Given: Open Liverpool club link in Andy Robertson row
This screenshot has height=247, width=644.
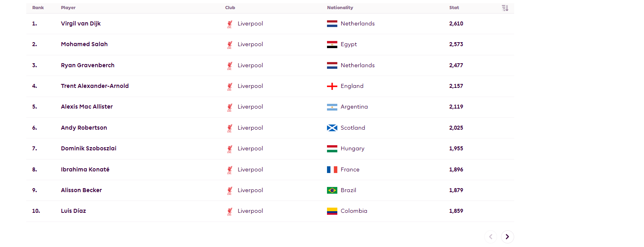Looking at the screenshot, I should [250, 128].
